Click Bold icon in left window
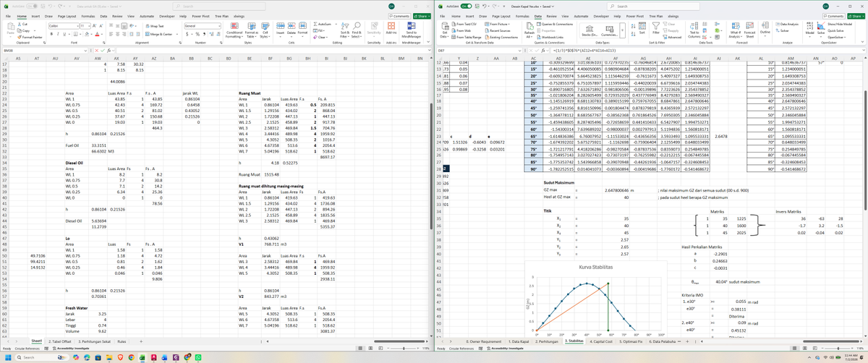The width and height of the screenshot is (868, 363). click(x=53, y=33)
